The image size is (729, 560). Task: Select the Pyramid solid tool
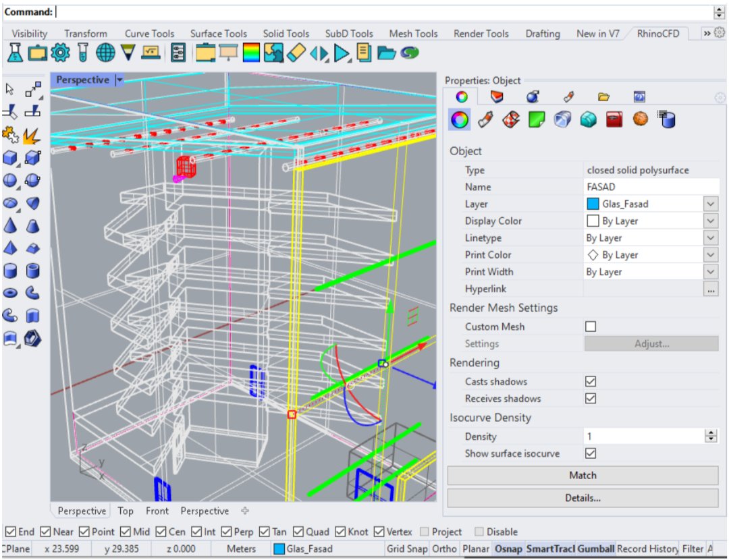click(10, 248)
